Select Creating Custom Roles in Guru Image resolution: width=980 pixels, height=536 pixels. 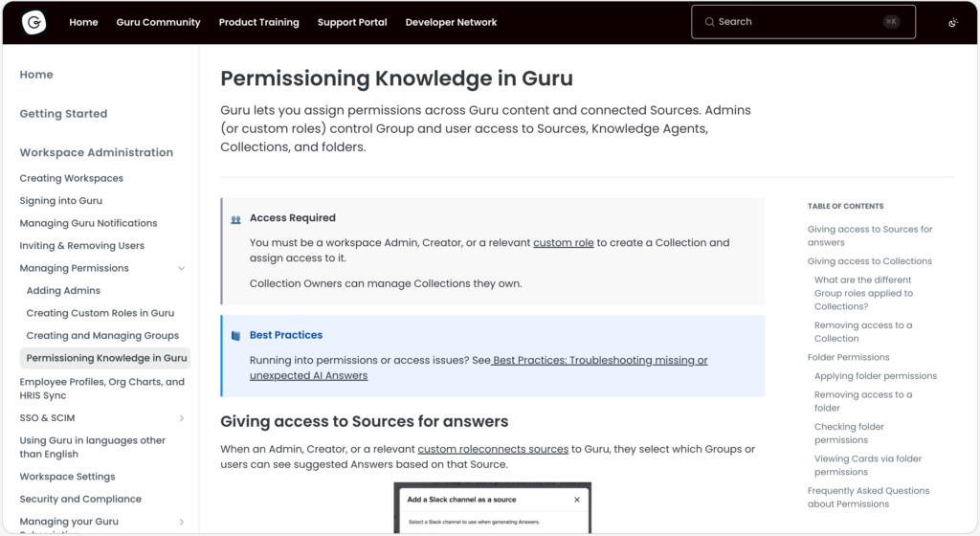coord(100,313)
